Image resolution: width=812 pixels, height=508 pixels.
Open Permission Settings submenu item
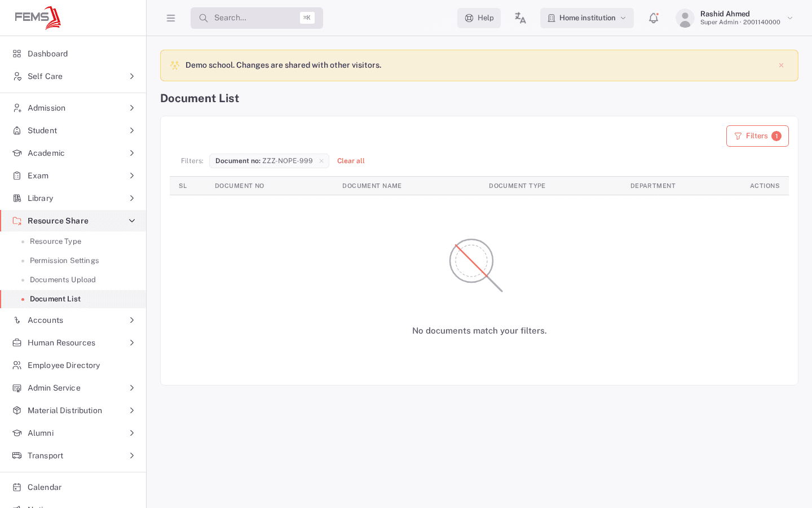coord(73,260)
